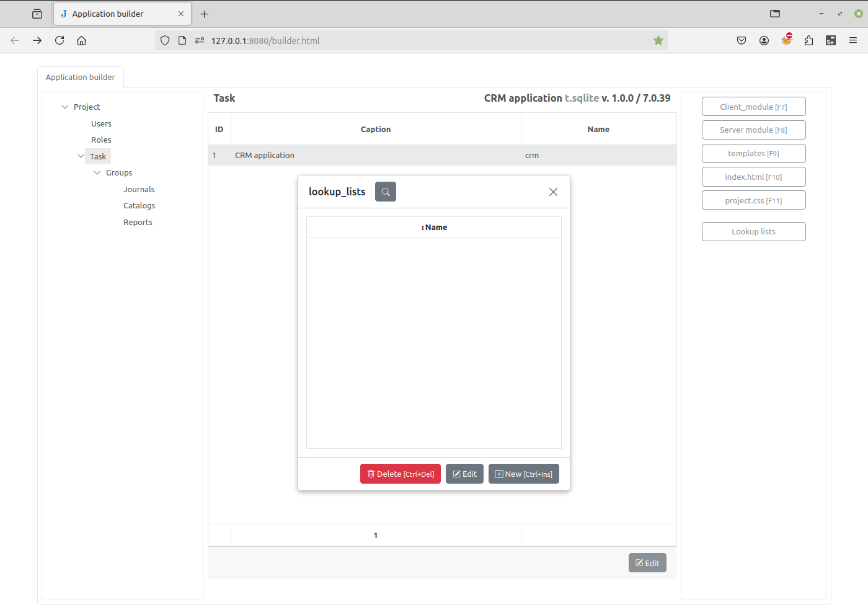868x612 pixels.
Task: Close the lookup_lists dialog
Action: click(x=553, y=192)
